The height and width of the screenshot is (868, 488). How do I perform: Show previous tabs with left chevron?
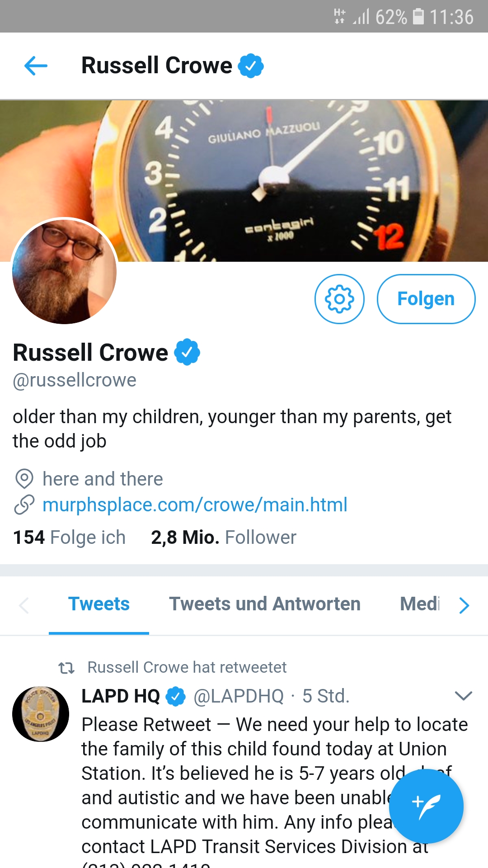[24, 605]
